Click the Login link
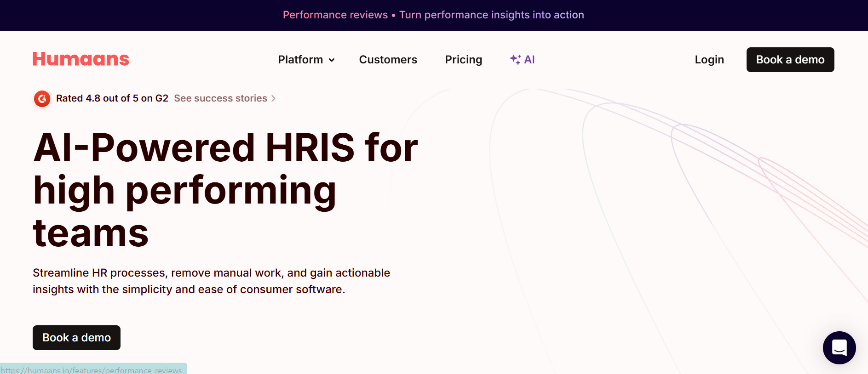 709,60
